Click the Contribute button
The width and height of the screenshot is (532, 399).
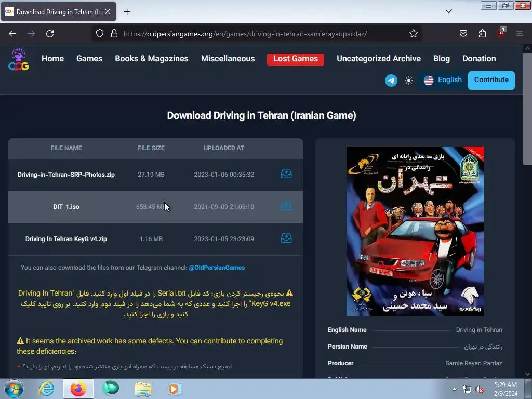pos(491,80)
